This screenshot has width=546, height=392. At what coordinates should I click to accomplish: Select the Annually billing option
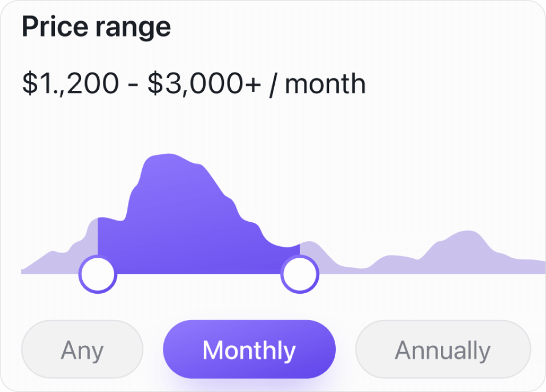click(444, 349)
